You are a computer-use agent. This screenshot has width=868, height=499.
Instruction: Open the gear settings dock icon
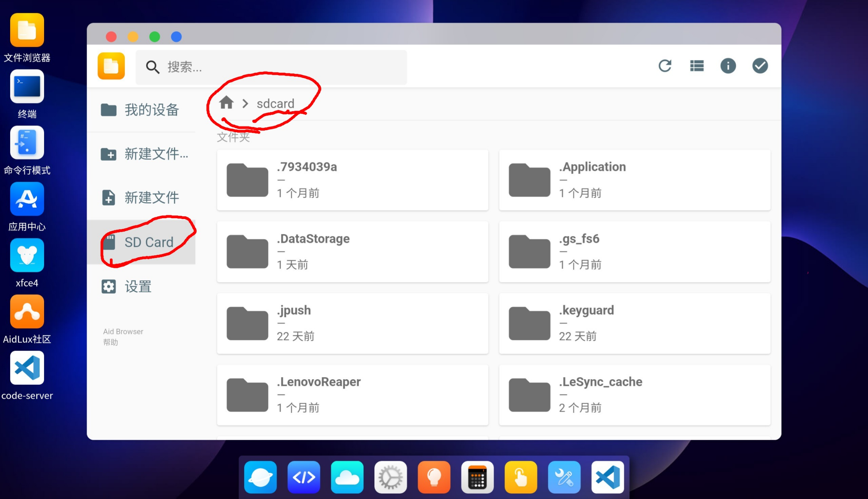click(391, 477)
